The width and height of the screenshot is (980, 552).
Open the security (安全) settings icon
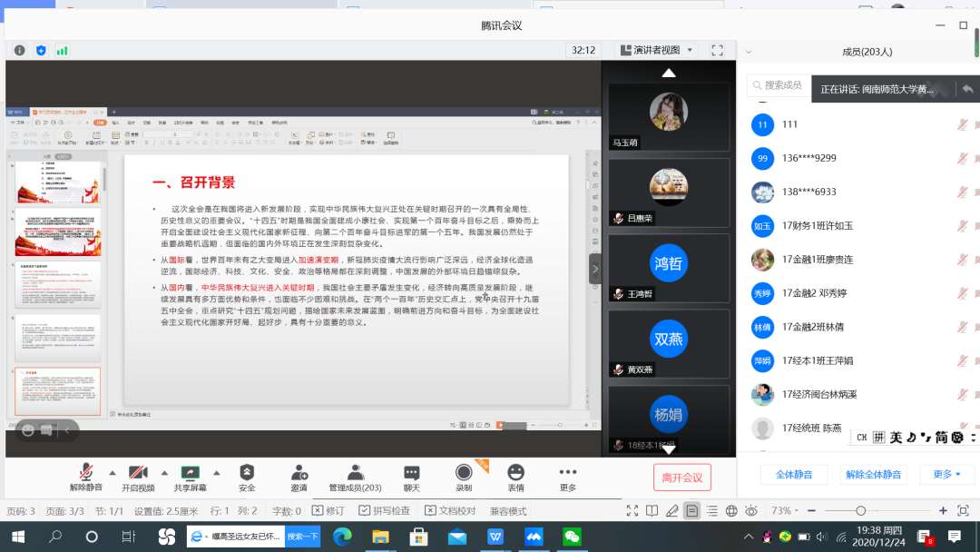247,472
